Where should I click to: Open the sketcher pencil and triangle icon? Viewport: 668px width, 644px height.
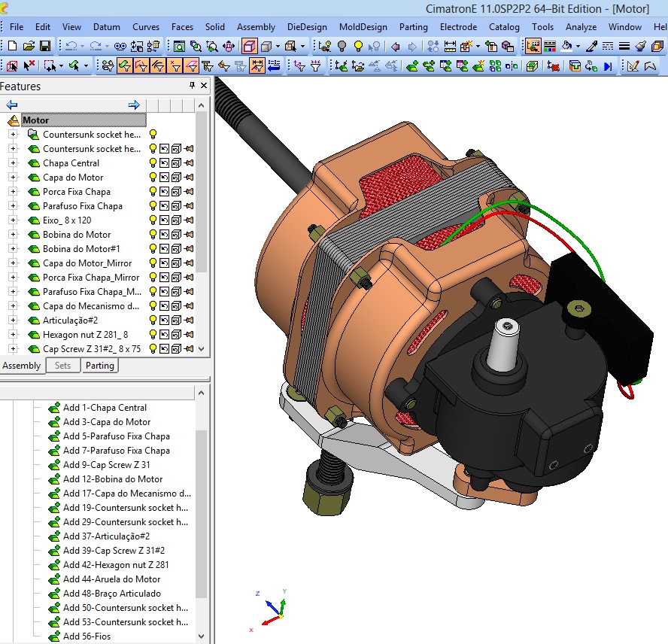click(633, 66)
